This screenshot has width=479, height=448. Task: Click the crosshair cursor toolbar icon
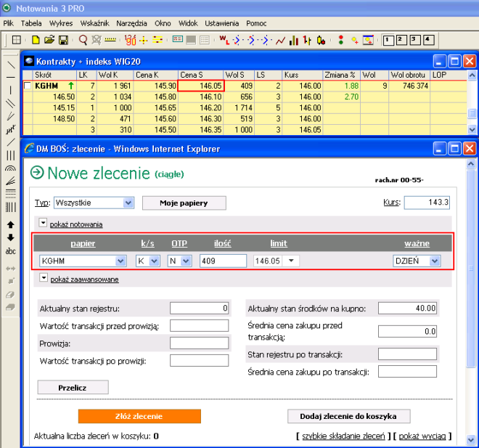(143, 40)
